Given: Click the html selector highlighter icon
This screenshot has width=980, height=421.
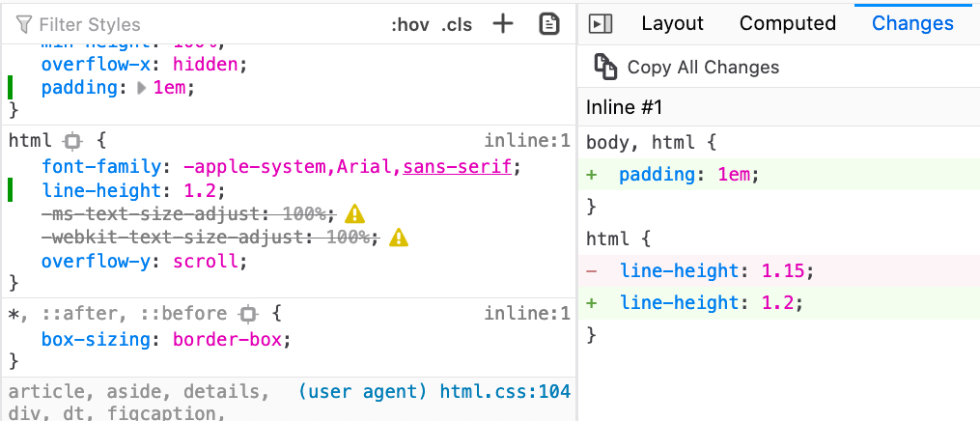Looking at the screenshot, I should [x=72, y=142].
